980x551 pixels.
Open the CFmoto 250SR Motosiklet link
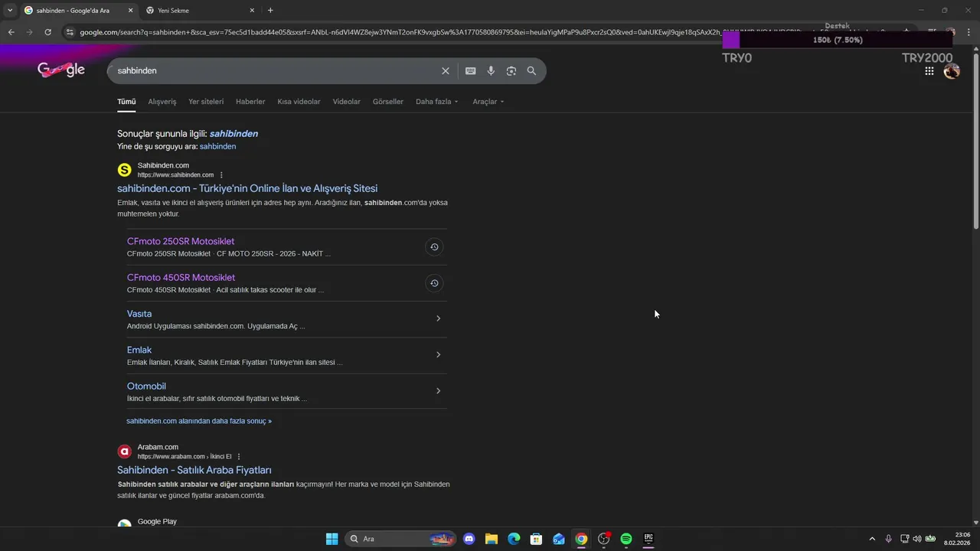[181, 241]
